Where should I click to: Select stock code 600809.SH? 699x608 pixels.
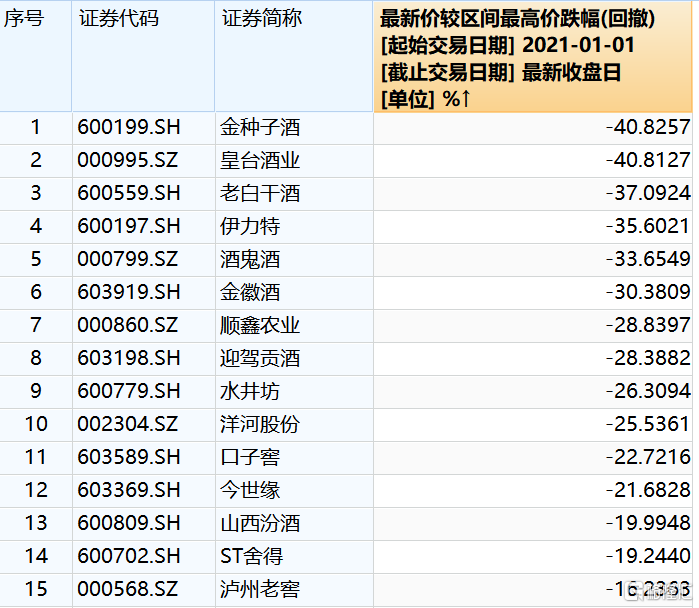click(x=129, y=523)
